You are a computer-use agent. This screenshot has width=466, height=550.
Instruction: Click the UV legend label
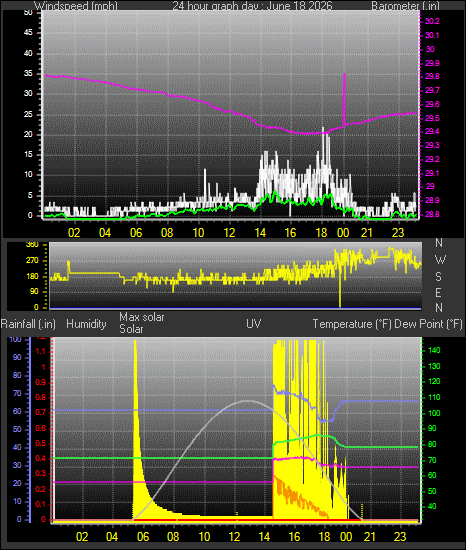coord(254,323)
